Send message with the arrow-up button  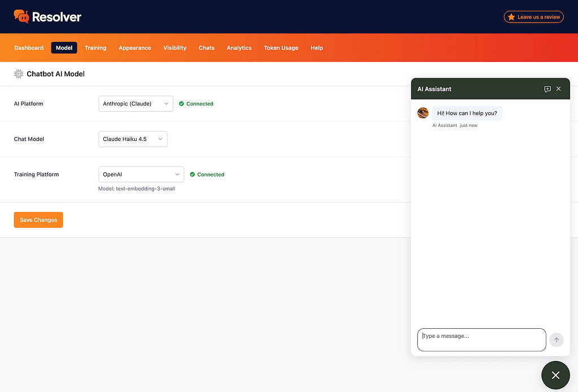(x=556, y=340)
